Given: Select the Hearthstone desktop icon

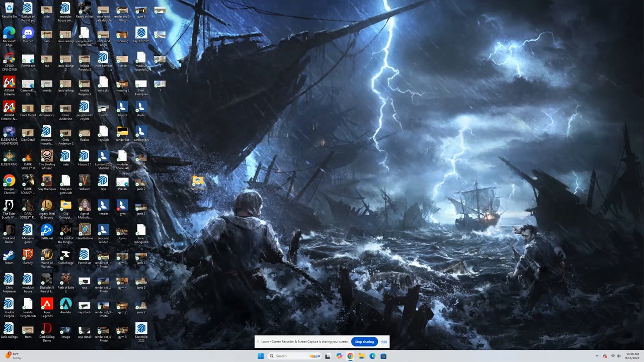Looking at the screenshot, I should pos(85,232).
